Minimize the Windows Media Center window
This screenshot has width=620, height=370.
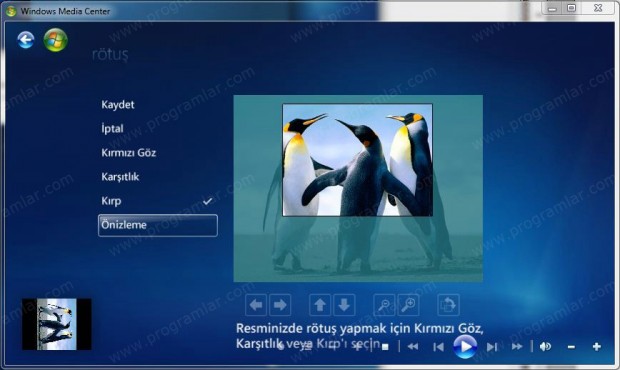[x=552, y=8]
